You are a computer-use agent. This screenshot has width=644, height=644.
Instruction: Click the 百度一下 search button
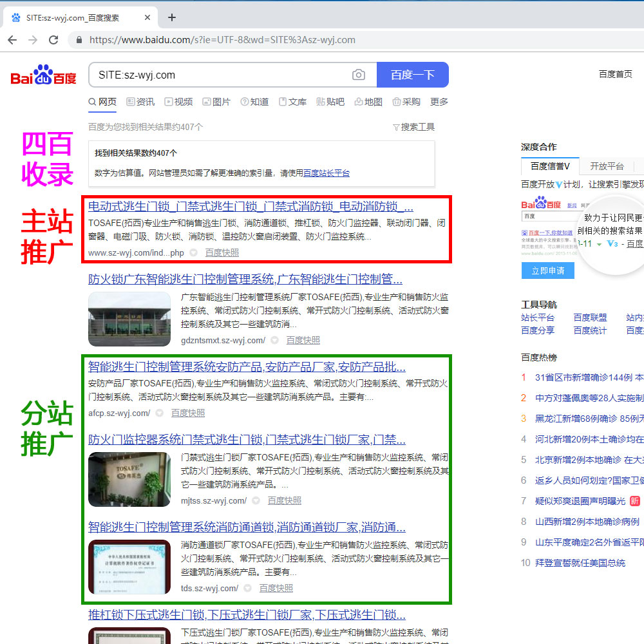tap(412, 75)
